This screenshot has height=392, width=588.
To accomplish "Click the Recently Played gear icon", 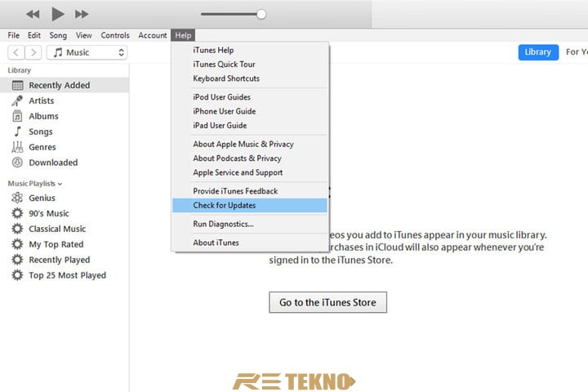I will click(17, 260).
